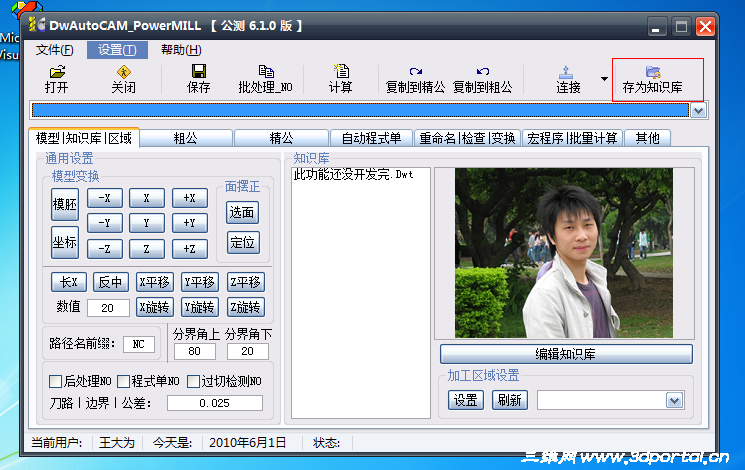Click the 编辑知识库 button

(566, 354)
